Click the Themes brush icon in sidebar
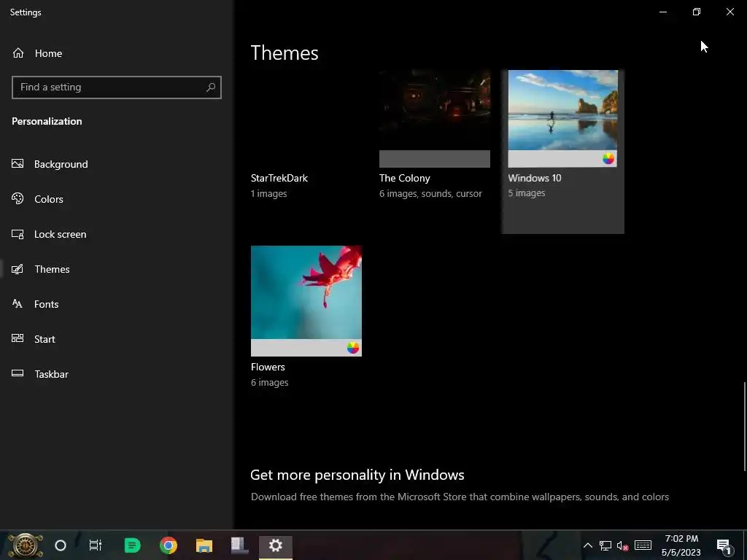This screenshot has width=747, height=560. click(18, 269)
